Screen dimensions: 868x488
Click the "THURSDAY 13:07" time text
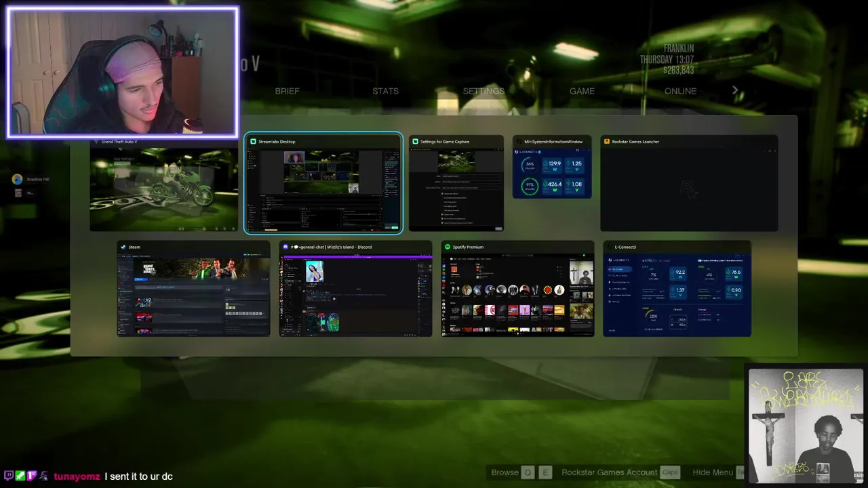667,60
